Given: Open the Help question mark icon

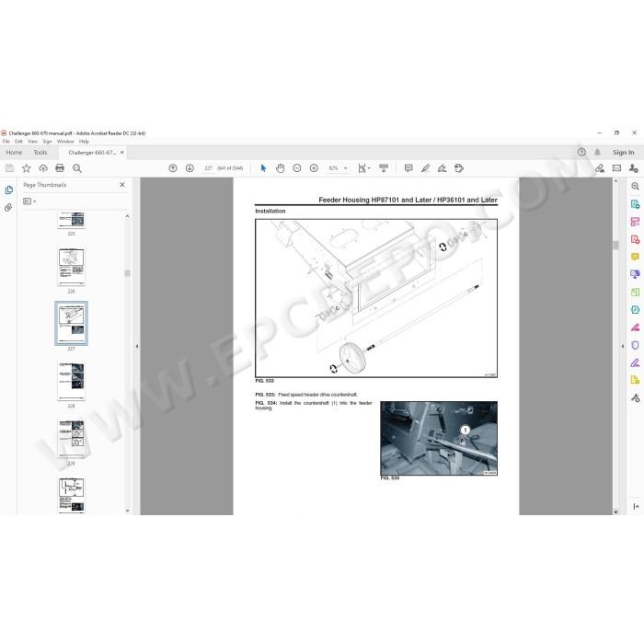Looking at the screenshot, I should pos(581,153).
